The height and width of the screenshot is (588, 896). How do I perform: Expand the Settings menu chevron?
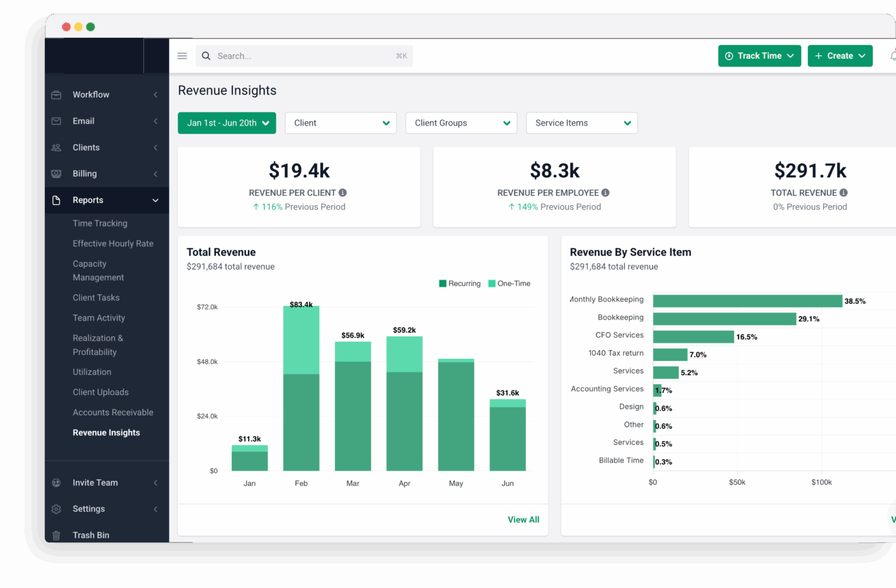(x=156, y=509)
